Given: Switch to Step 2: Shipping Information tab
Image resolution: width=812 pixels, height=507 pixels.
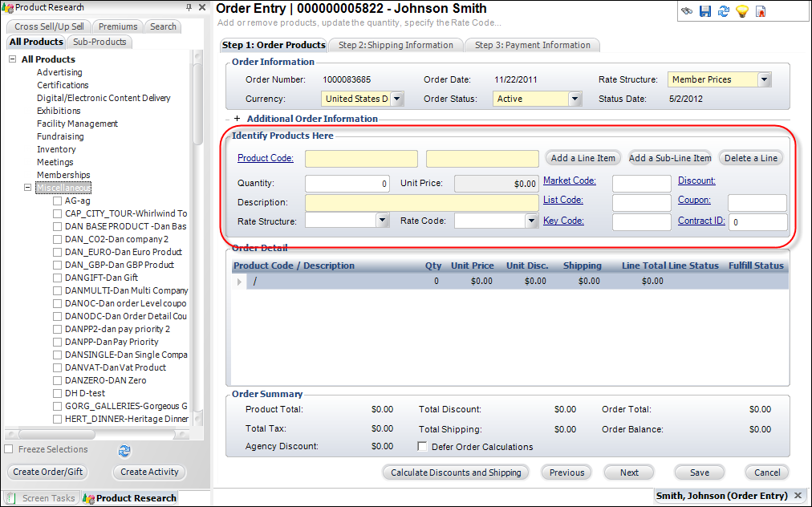Looking at the screenshot, I should click(396, 45).
